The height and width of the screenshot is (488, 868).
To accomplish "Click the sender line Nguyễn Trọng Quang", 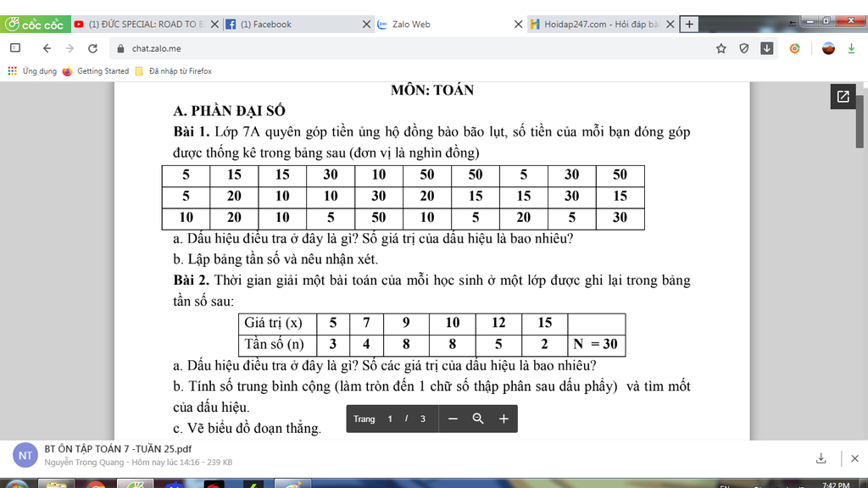I will pos(138,462).
